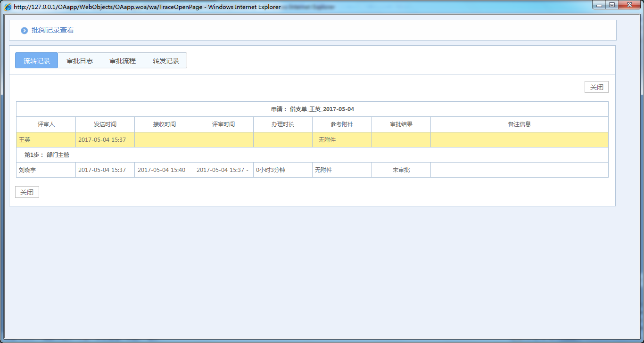This screenshot has width=644, height=343.
Task: Click the 审批结果 column header
Action: pyautogui.click(x=401, y=124)
